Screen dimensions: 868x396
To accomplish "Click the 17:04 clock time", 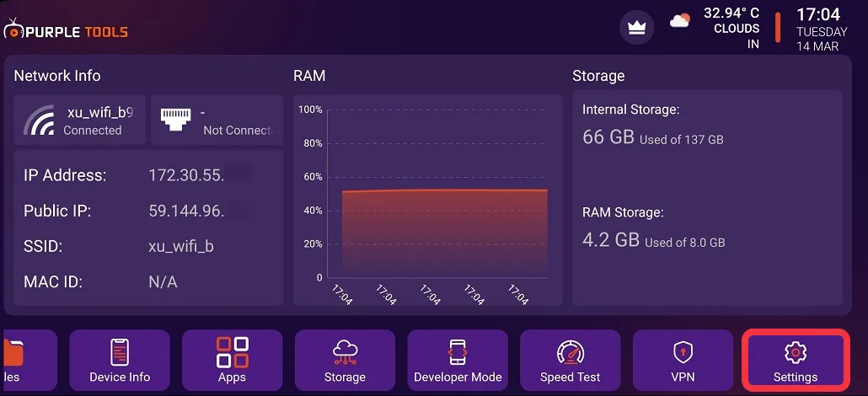I will point(818,13).
